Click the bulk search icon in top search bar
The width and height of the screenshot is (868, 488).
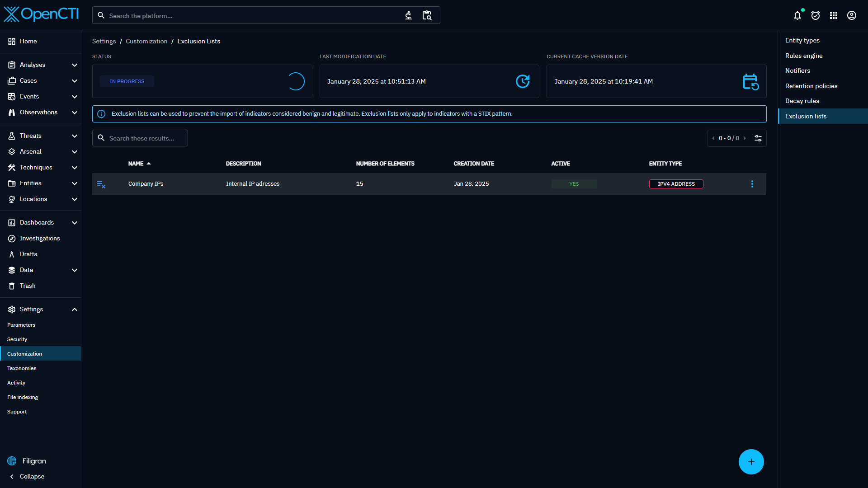tap(427, 16)
